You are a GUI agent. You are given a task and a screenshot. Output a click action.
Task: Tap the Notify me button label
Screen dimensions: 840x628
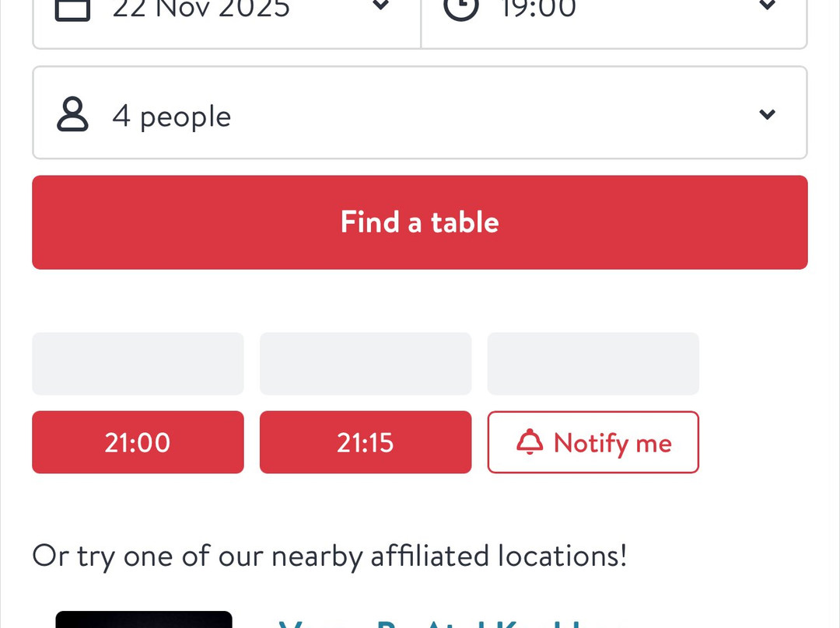(612, 443)
